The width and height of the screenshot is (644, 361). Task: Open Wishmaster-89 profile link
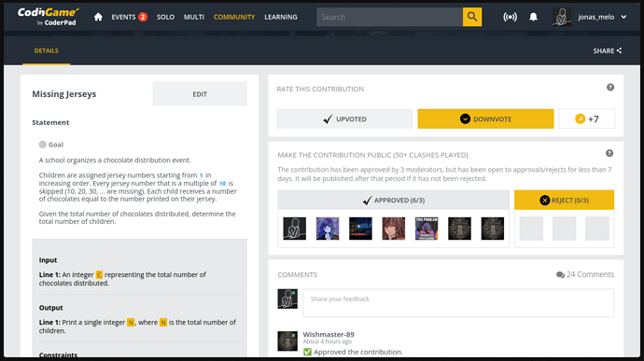(x=329, y=334)
